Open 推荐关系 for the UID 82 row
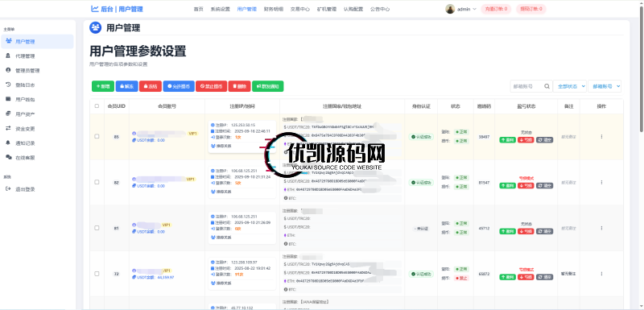 221,192
